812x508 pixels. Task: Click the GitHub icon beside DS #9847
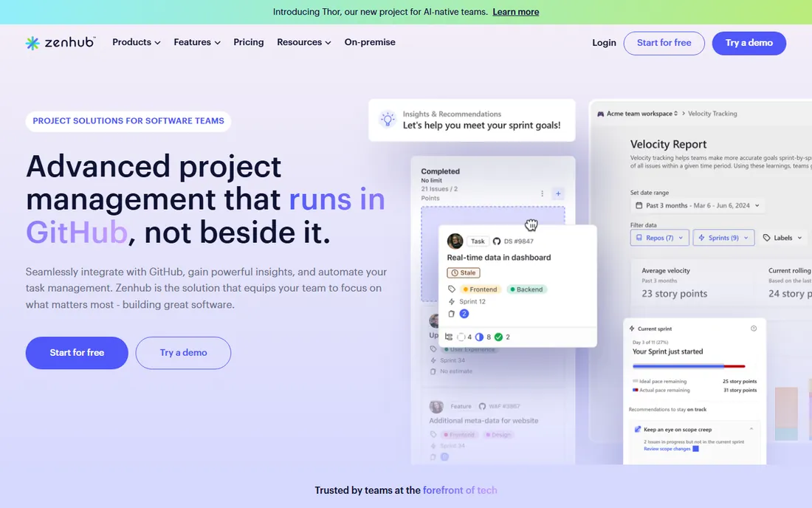[x=497, y=241]
